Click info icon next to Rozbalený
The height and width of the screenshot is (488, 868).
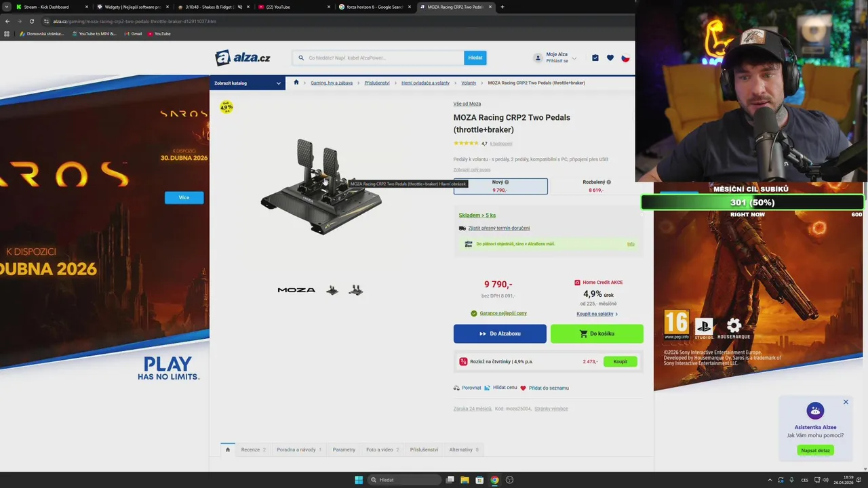pyautogui.click(x=608, y=182)
